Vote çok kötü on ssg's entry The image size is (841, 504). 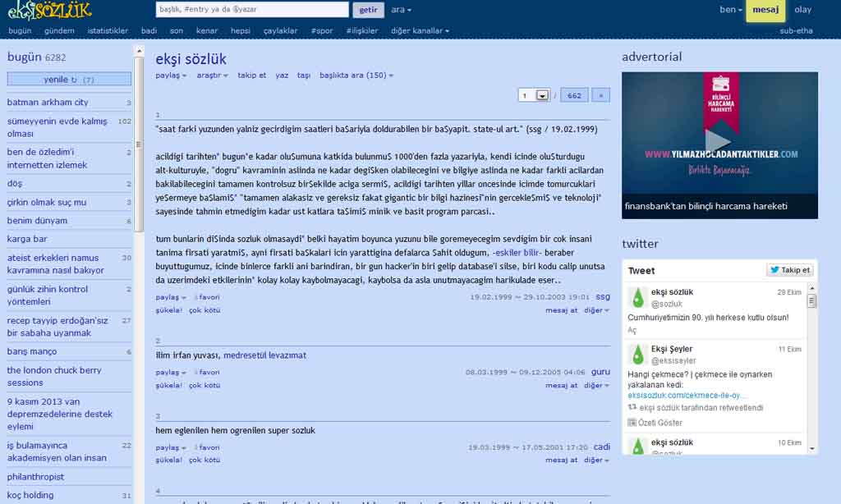coord(205,310)
